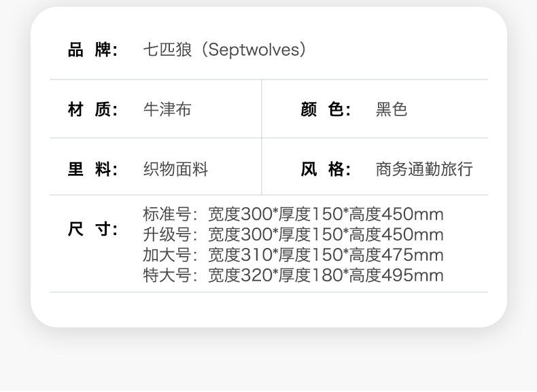Click the 风格 style label
The width and height of the screenshot is (537, 392).
[x=326, y=169]
